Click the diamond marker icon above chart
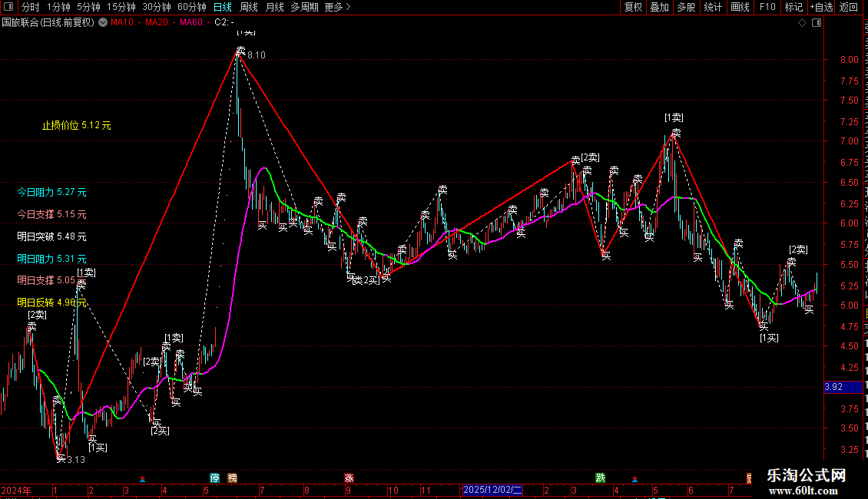The width and height of the screenshot is (868, 499). click(802, 23)
